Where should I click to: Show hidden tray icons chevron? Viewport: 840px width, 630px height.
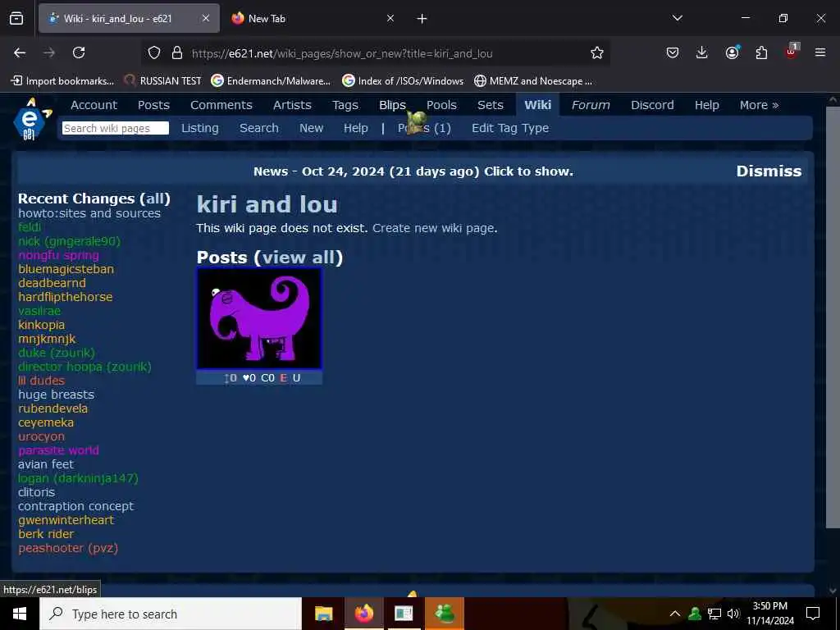point(675,614)
